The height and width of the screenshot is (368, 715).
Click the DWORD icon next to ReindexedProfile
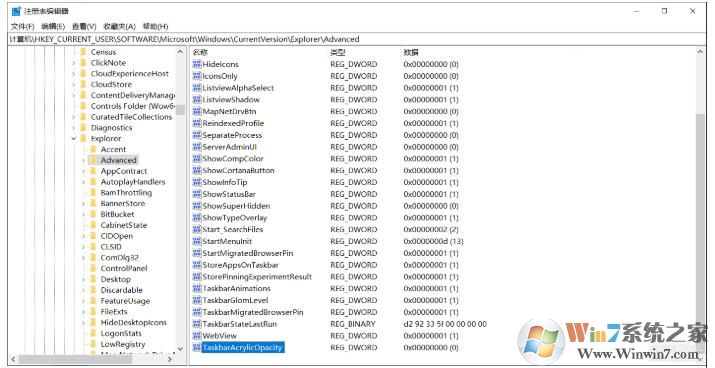coord(197,124)
